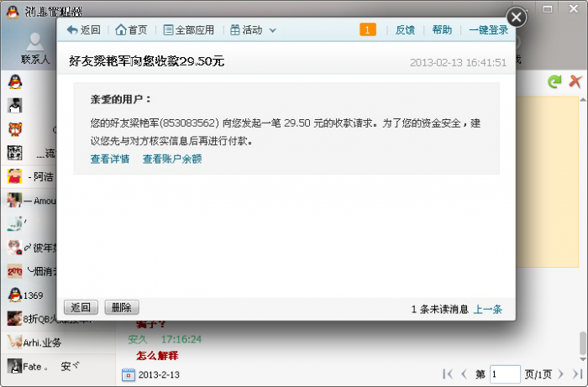This screenshot has width=588, height=387.
Task: Go to previous page of messages
Action: click(x=465, y=374)
